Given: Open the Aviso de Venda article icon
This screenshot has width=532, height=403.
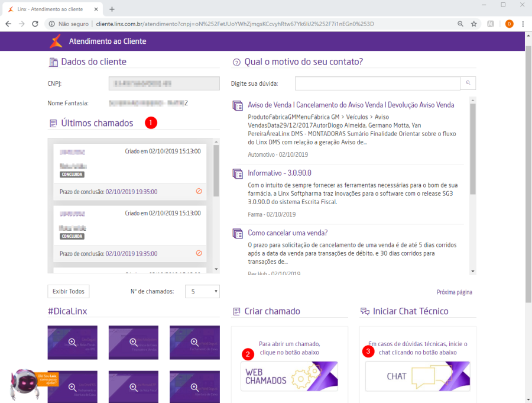Looking at the screenshot, I should [x=238, y=106].
